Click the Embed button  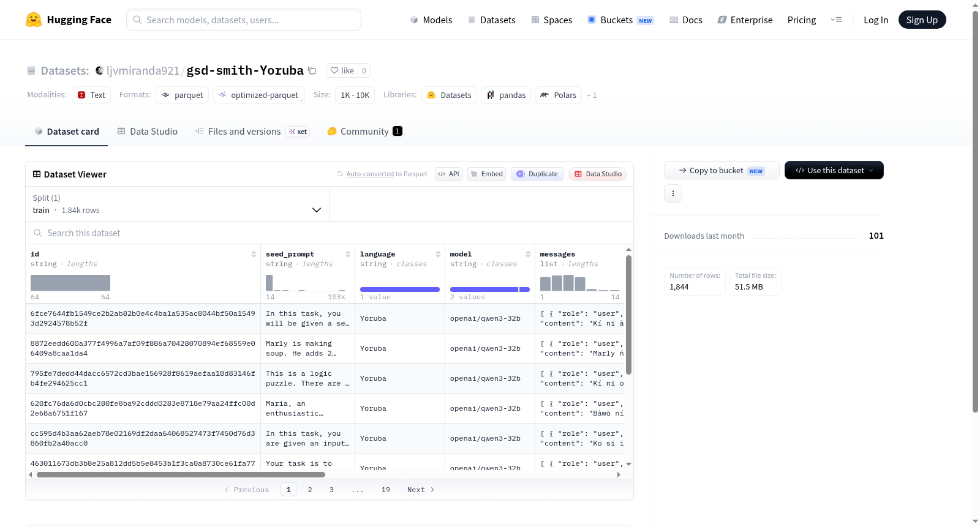tap(486, 174)
